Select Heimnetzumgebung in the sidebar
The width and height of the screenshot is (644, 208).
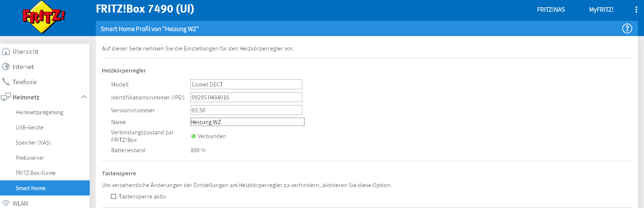[x=40, y=112]
